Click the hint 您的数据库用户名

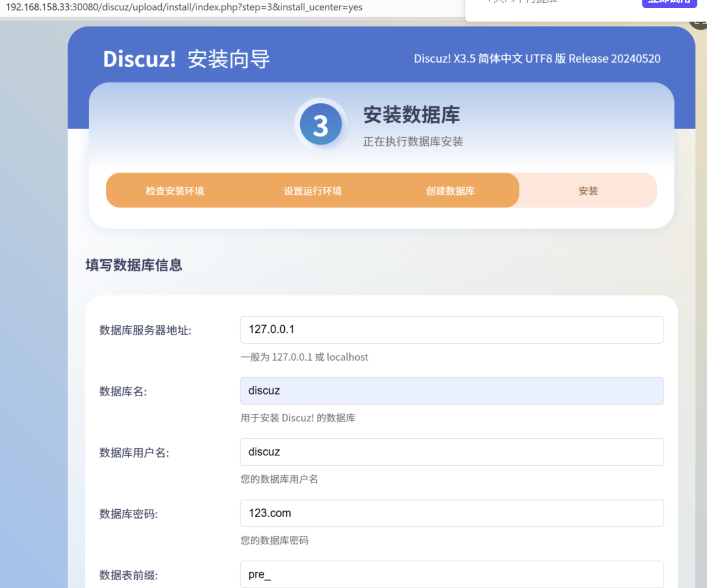279,479
